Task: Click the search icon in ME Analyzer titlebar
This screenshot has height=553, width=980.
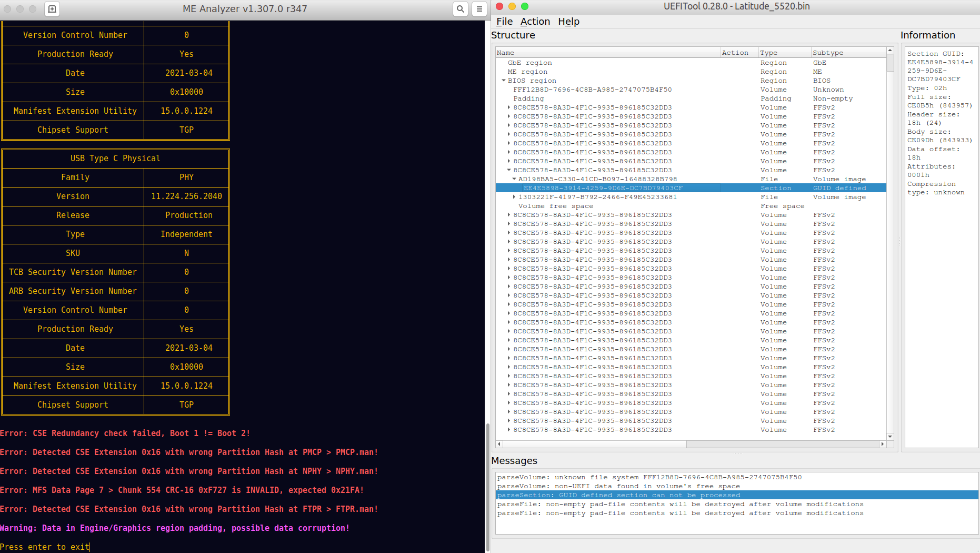Action: (x=460, y=9)
